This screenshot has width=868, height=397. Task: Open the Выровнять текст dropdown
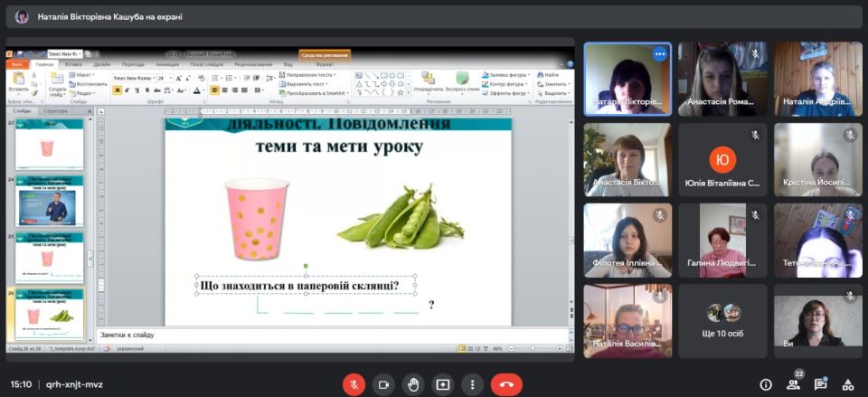[x=304, y=84]
